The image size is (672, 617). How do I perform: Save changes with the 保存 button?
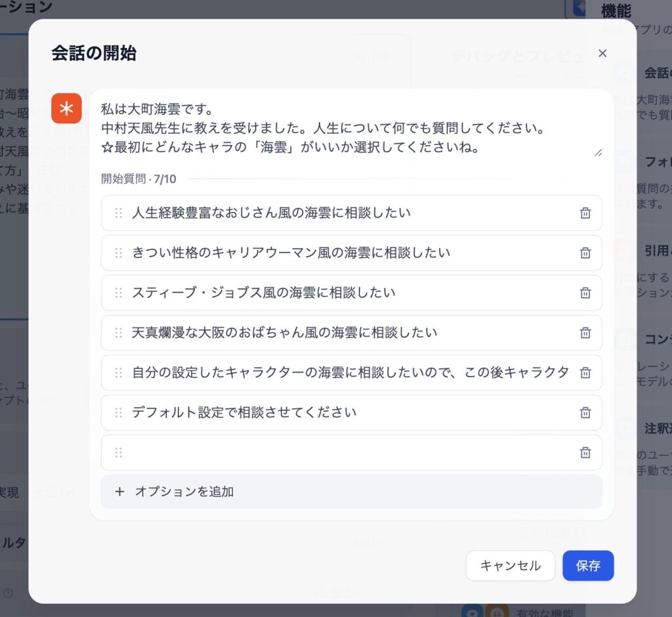pos(588,566)
